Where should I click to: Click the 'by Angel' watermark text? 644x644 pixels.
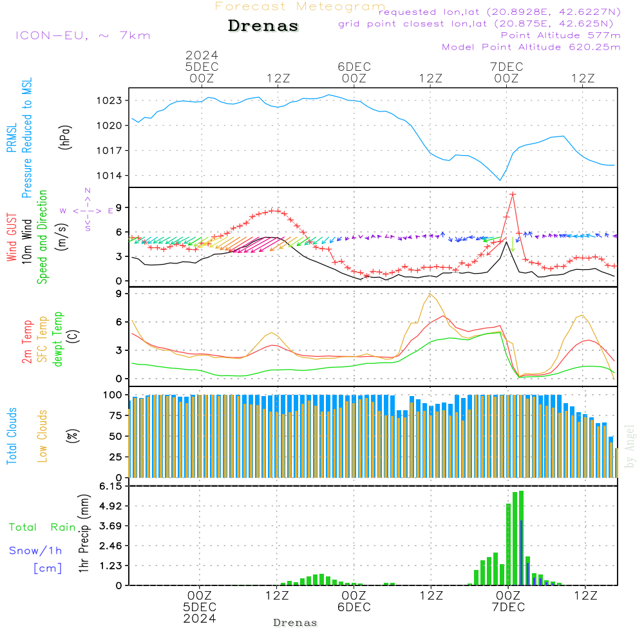coord(630,446)
